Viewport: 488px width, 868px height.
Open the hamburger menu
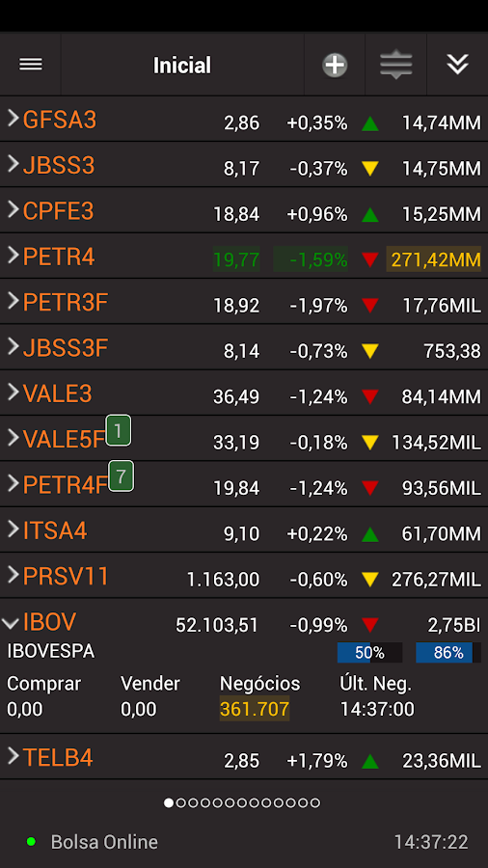click(31, 65)
